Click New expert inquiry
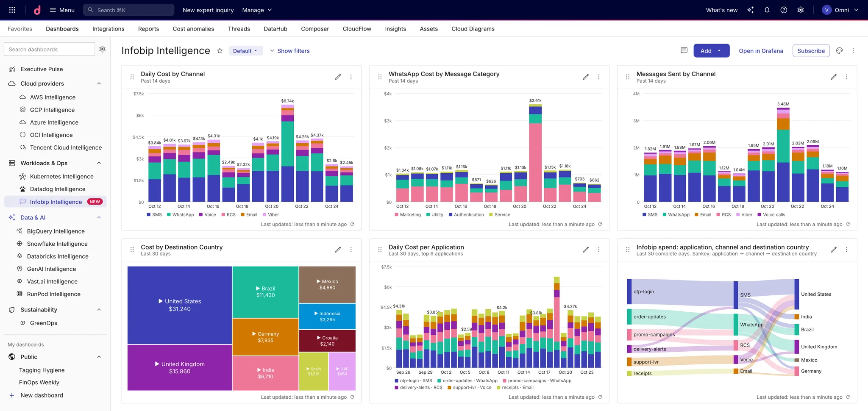Image resolution: width=868 pixels, height=411 pixels. click(x=208, y=10)
